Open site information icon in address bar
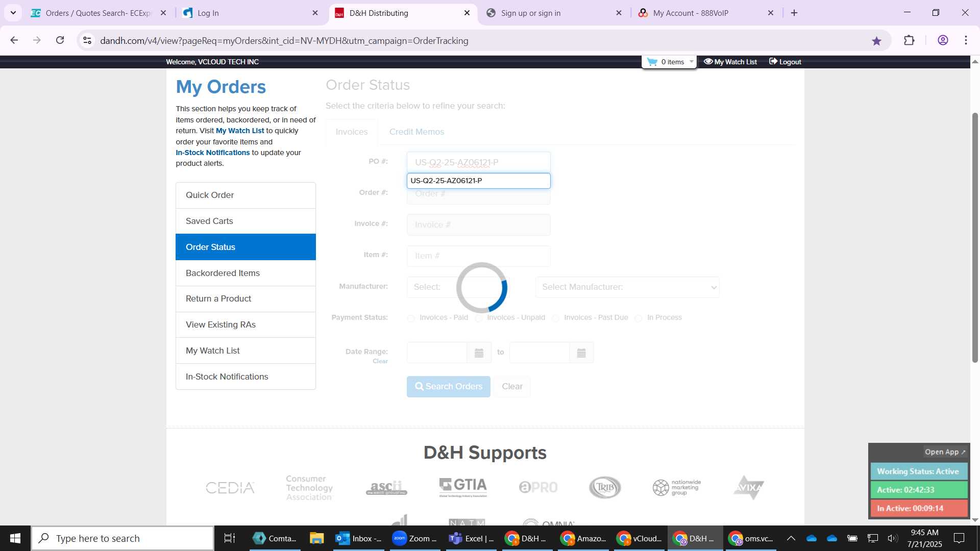 [87, 40]
